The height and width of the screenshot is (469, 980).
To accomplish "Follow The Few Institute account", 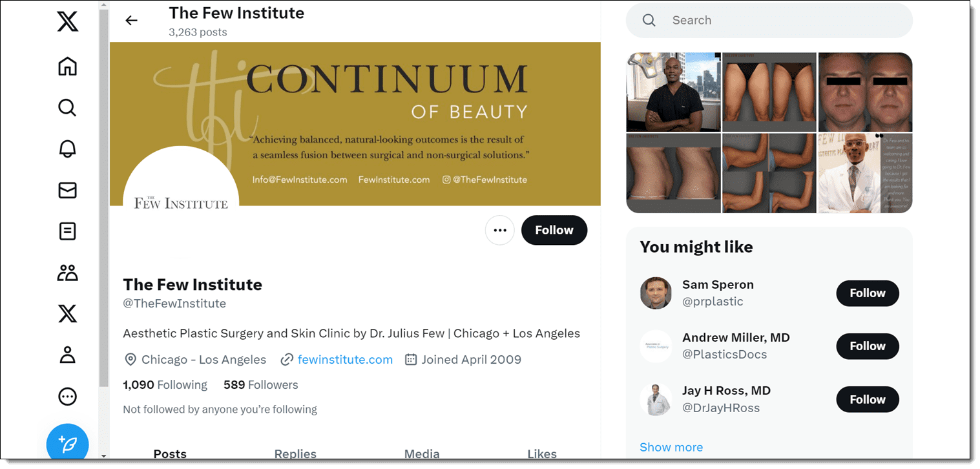I will [x=554, y=230].
